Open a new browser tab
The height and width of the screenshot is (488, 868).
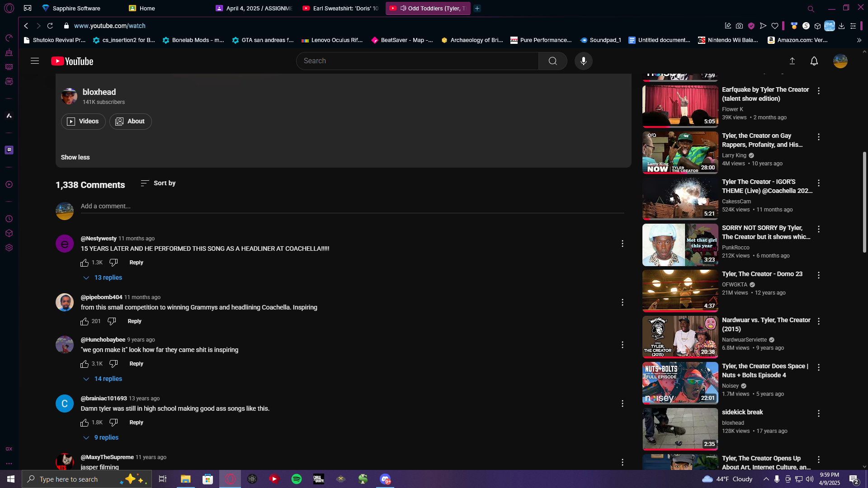tap(477, 8)
